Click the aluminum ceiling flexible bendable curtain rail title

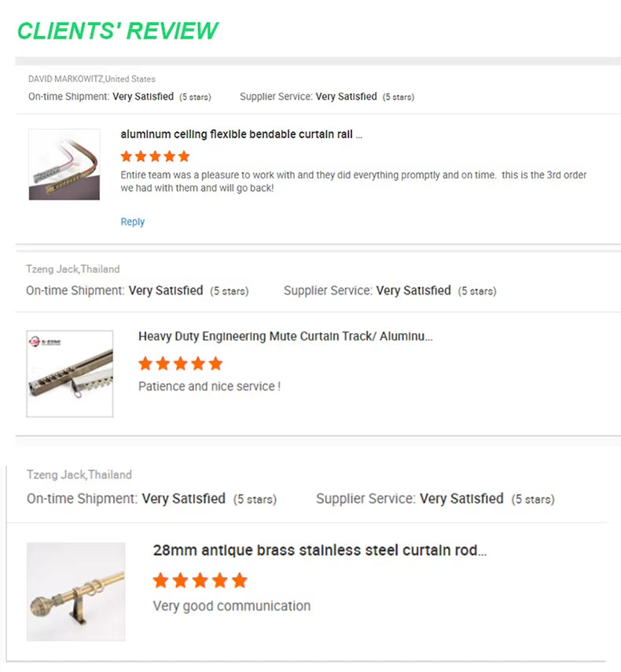point(241,134)
